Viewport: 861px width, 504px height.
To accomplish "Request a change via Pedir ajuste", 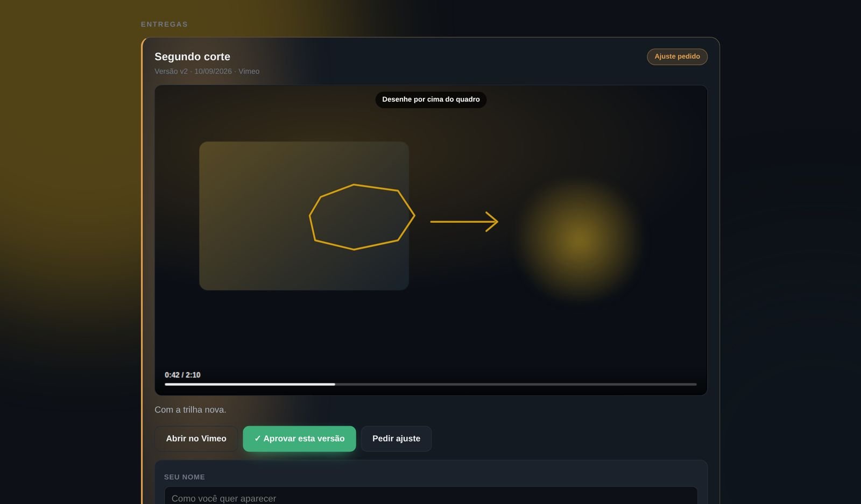I will pyautogui.click(x=396, y=438).
